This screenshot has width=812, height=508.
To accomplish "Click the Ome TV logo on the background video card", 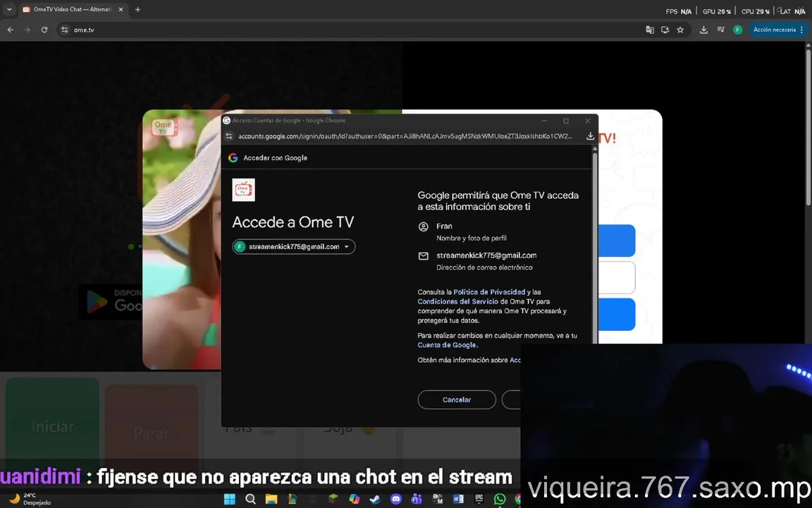I will point(164,126).
